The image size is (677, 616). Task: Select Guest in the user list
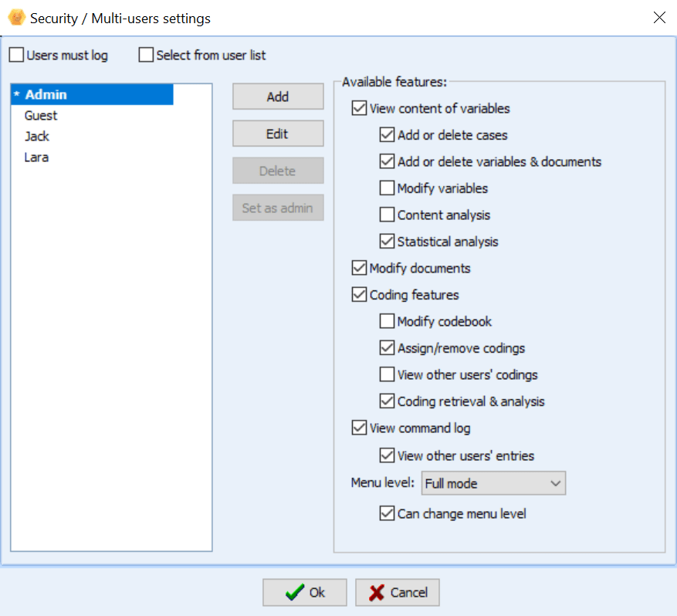pyautogui.click(x=41, y=115)
